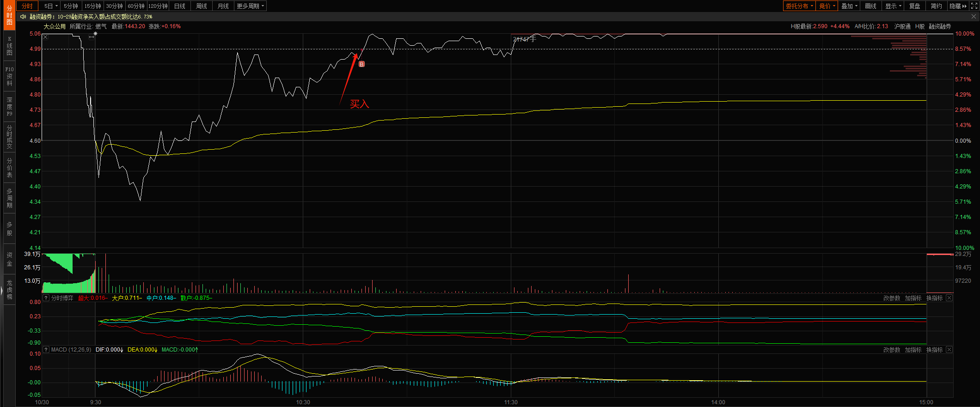This screenshot has width=980, height=407.
Task: Open the 分时图 sidebar view
Action: click(x=9, y=15)
